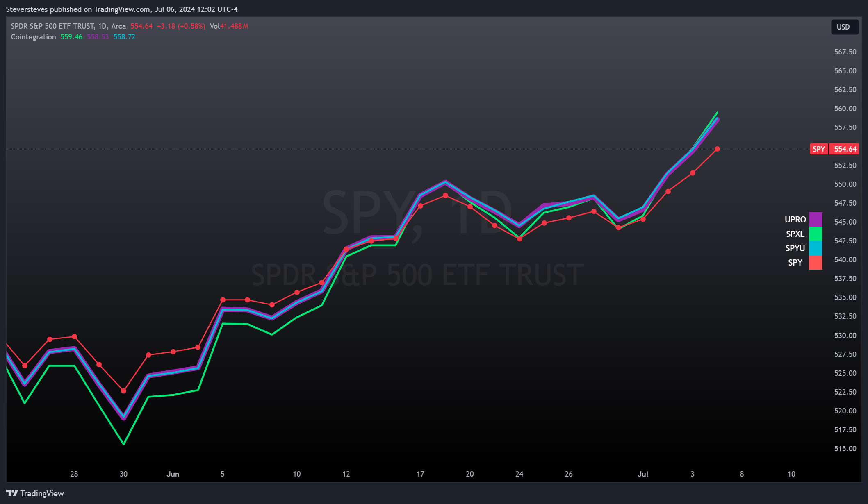
Task: Click the SPY legend label text
Action: coord(795,263)
